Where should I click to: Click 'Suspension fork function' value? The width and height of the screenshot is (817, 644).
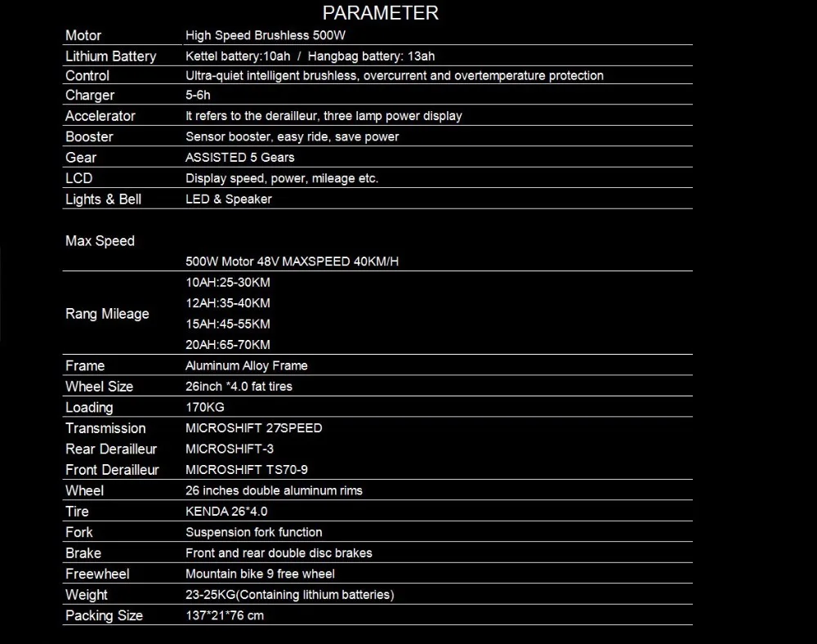point(254,533)
